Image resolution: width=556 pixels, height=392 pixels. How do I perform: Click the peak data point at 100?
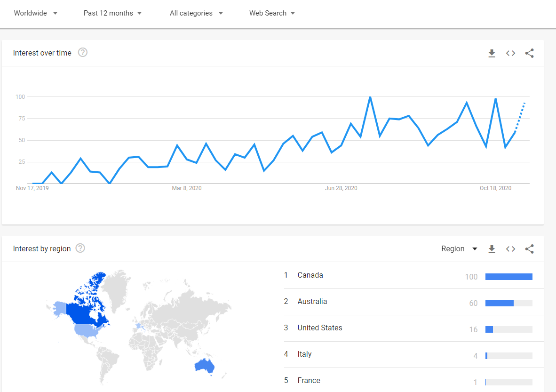pyautogui.click(x=370, y=97)
